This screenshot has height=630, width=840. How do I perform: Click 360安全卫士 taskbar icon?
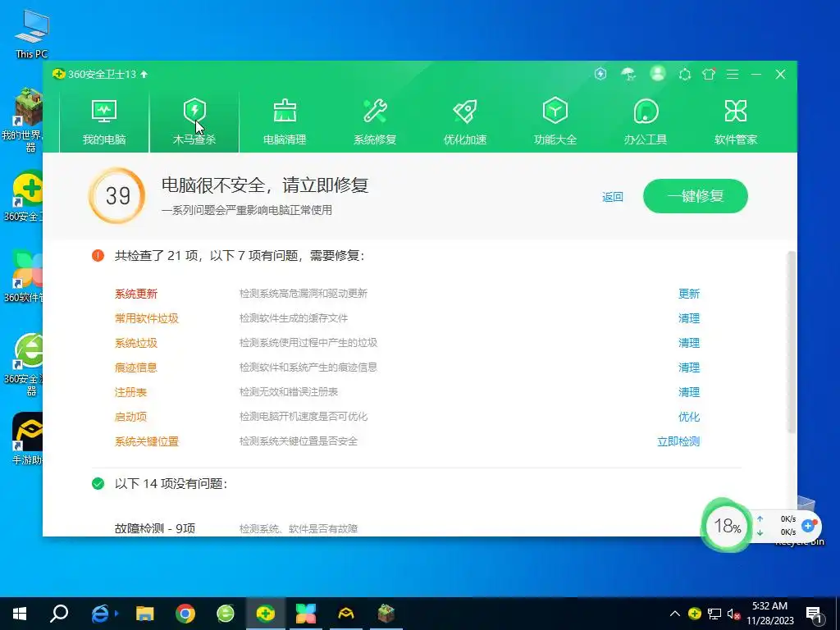[266, 614]
